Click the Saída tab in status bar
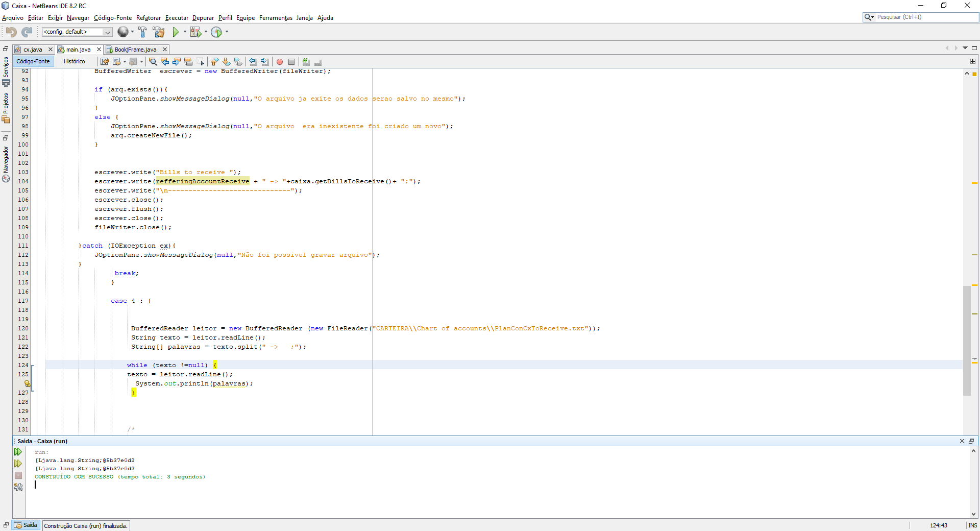The width and height of the screenshot is (980, 531). [26, 525]
